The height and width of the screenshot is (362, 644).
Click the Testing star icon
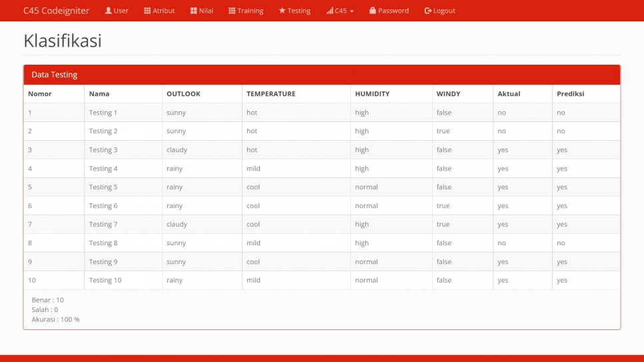pos(282,11)
